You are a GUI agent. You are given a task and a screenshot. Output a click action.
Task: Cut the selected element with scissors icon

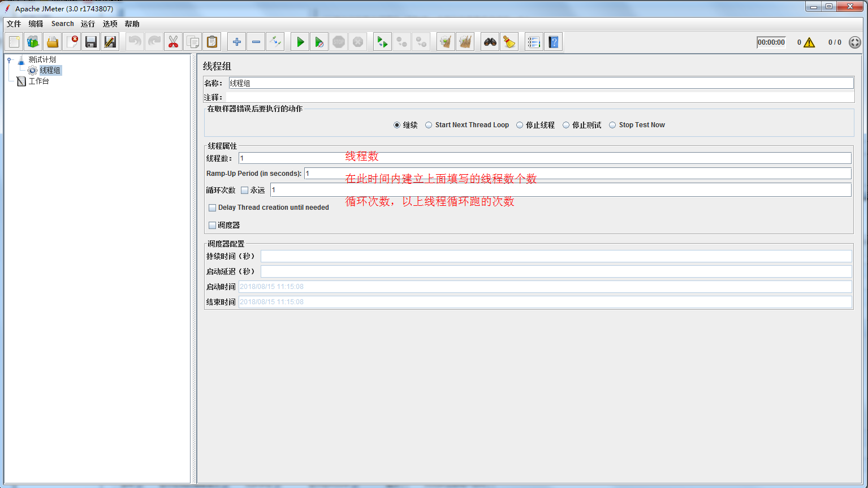173,42
